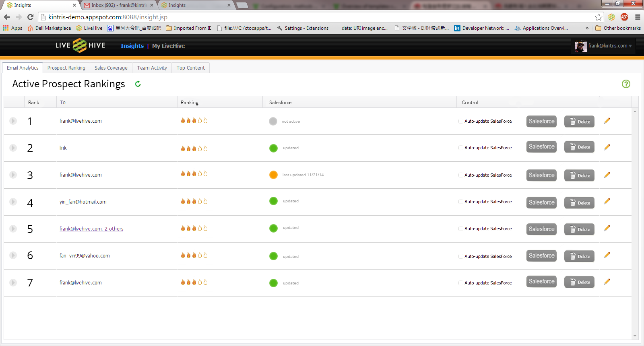644x346 pixels.
Task: Click Salesforce button for rank 1
Action: click(x=541, y=121)
